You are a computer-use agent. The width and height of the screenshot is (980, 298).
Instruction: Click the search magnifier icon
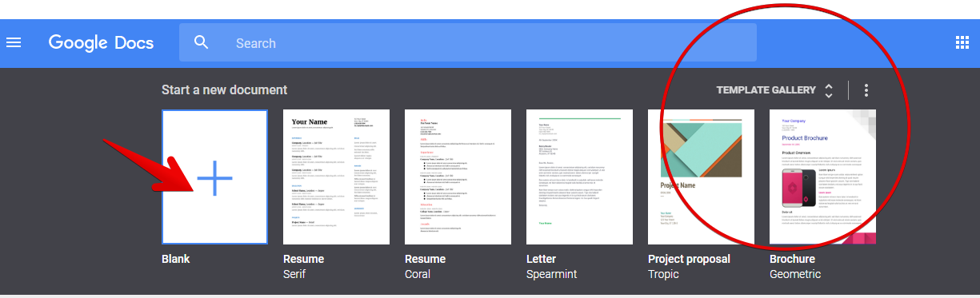pyautogui.click(x=202, y=42)
